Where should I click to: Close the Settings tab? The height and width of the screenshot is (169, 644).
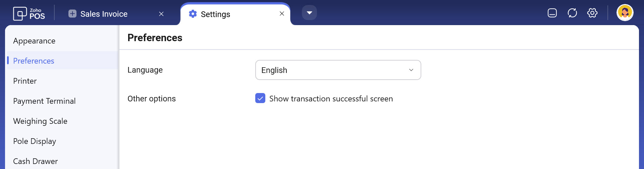[282, 14]
